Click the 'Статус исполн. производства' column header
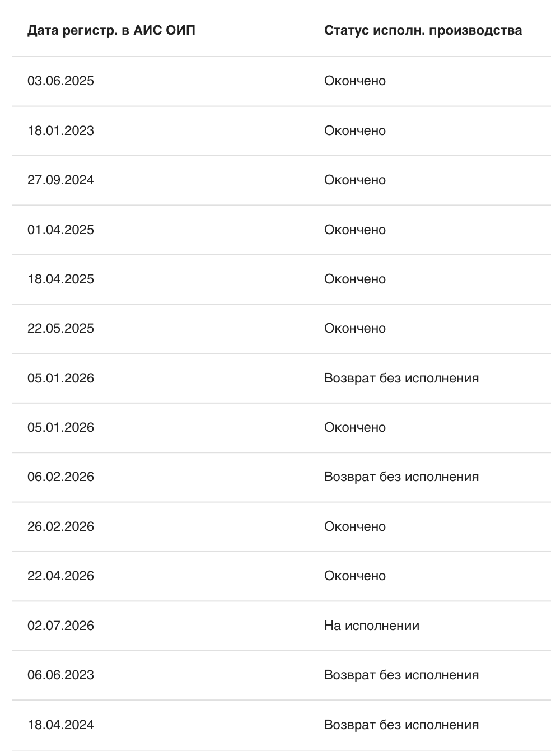551x756 pixels. pos(423,31)
